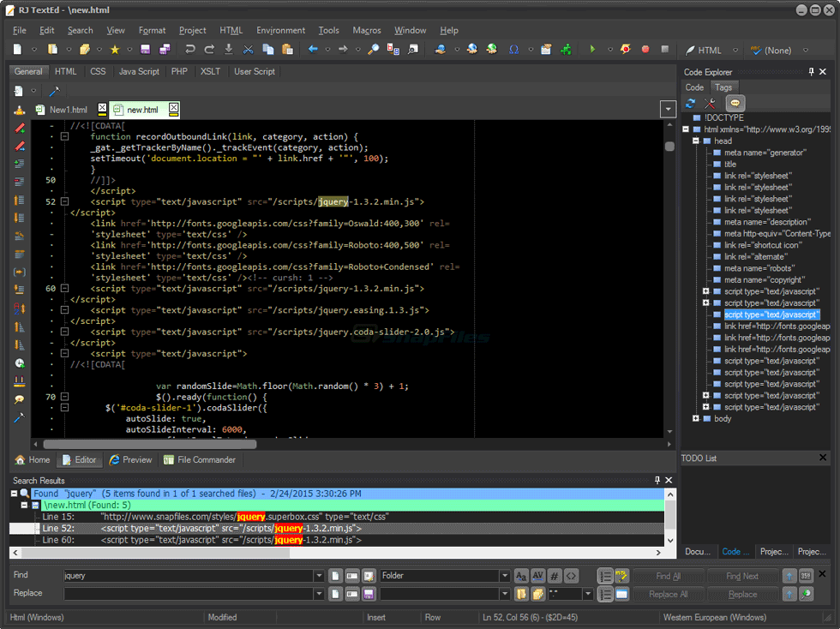Click the Undo arrow in main toolbar
This screenshot has width=840, height=629.
click(x=189, y=50)
